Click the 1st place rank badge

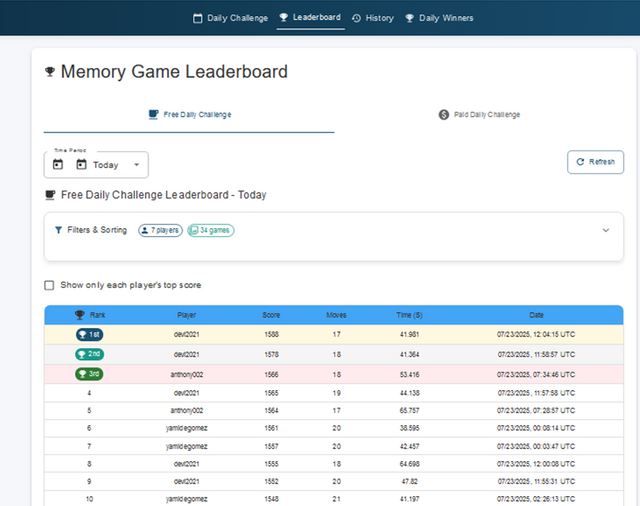[89, 335]
